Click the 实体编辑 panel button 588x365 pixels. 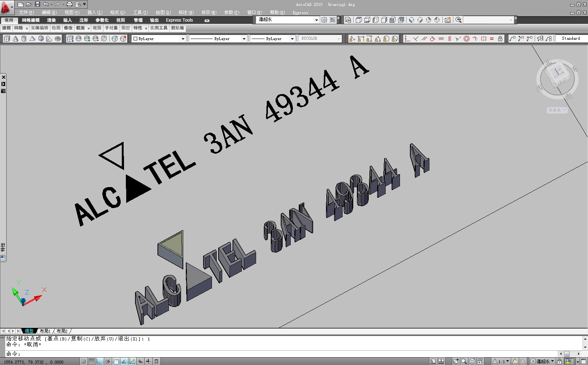click(39, 28)
